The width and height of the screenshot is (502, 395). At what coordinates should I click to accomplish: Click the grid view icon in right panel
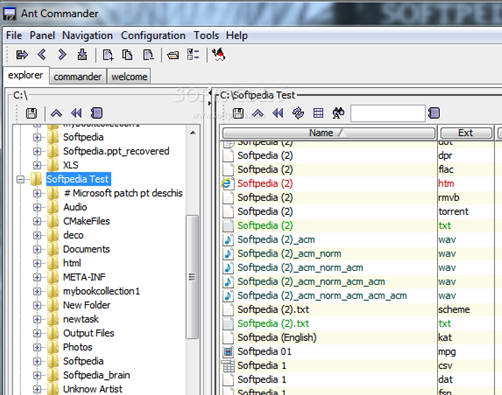coord(318,113)
